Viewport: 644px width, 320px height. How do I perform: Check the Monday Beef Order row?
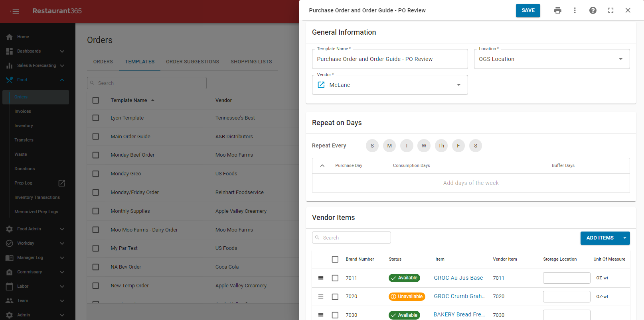pos(96,155)
